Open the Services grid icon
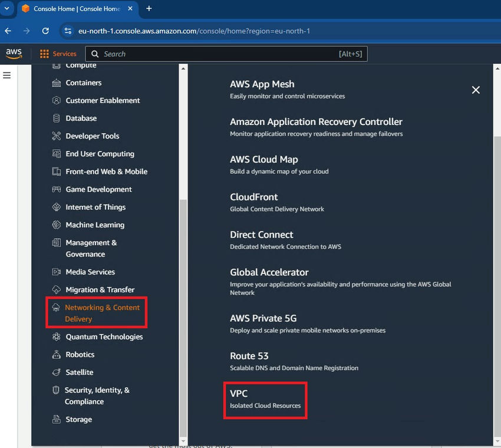The width and height of the screenshot is (501, 448). click(x=44, y=54)
